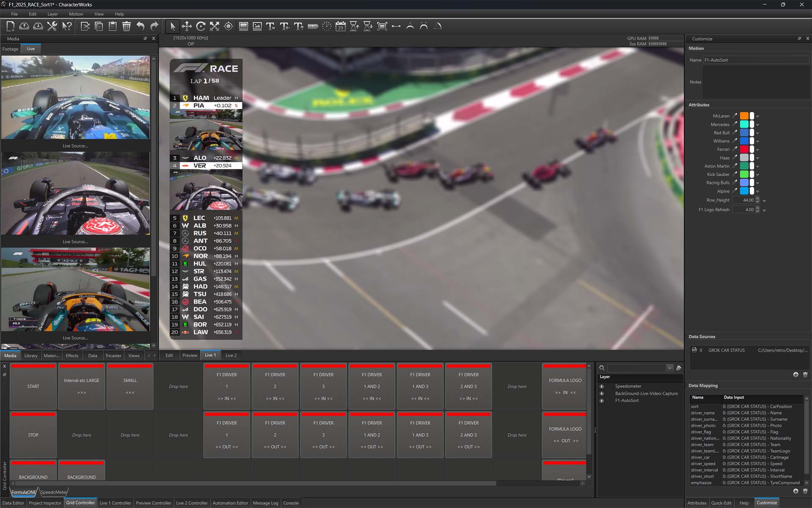Click the Ferrari red color swatch
The image size is (812, 508).
[744, 149]
